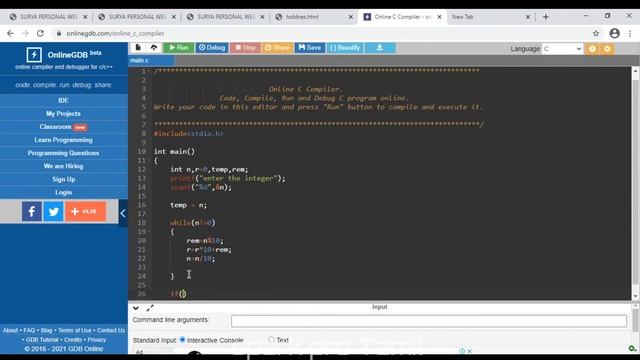The image size is (640, 360).
Task: Click the Stop button
Action: (x=245, y=48)
